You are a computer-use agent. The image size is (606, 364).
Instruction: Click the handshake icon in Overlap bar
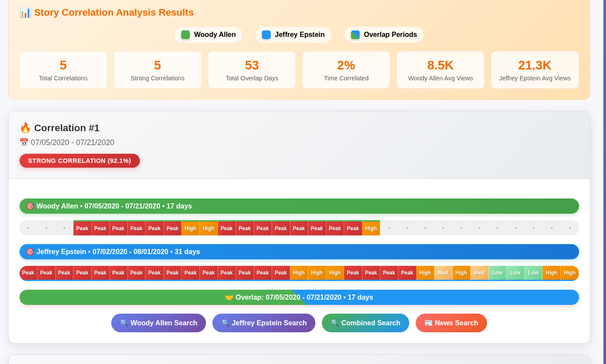(229, 298)
